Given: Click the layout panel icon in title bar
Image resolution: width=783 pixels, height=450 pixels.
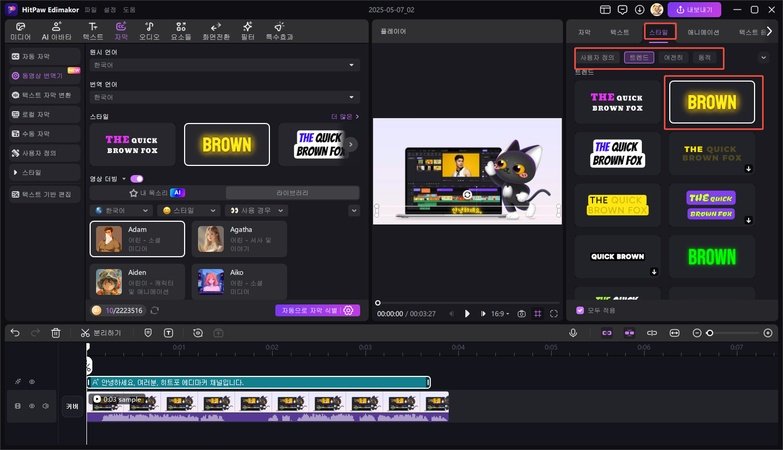Looking at the screenshot, I should click(605, 9).
